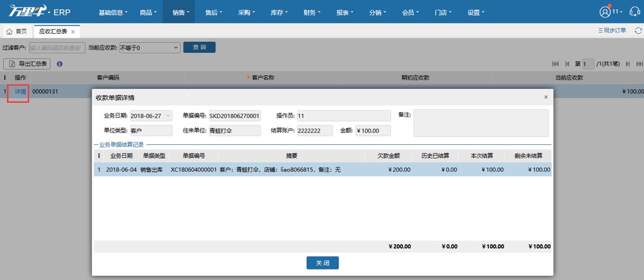Image resolution: width=644 pixels, height=280 pixels.
Task: Expand the 当前应收款 不等于0 dropdown
Action: 150,47
